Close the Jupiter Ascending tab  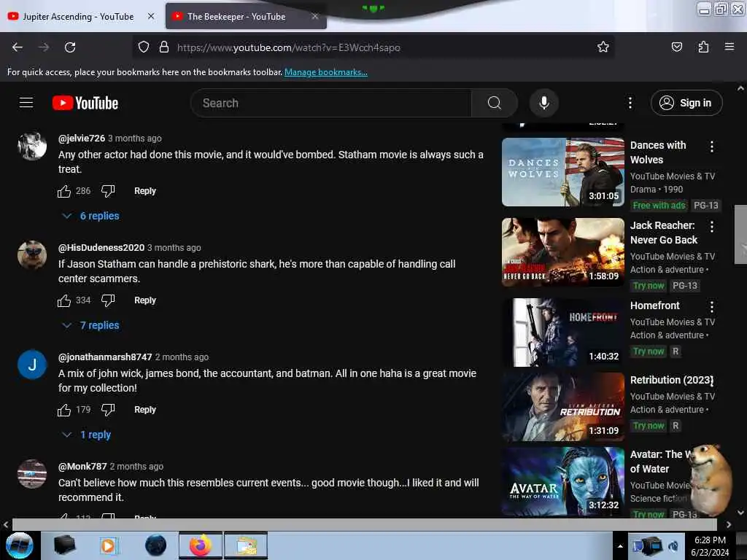pos(151,16)
